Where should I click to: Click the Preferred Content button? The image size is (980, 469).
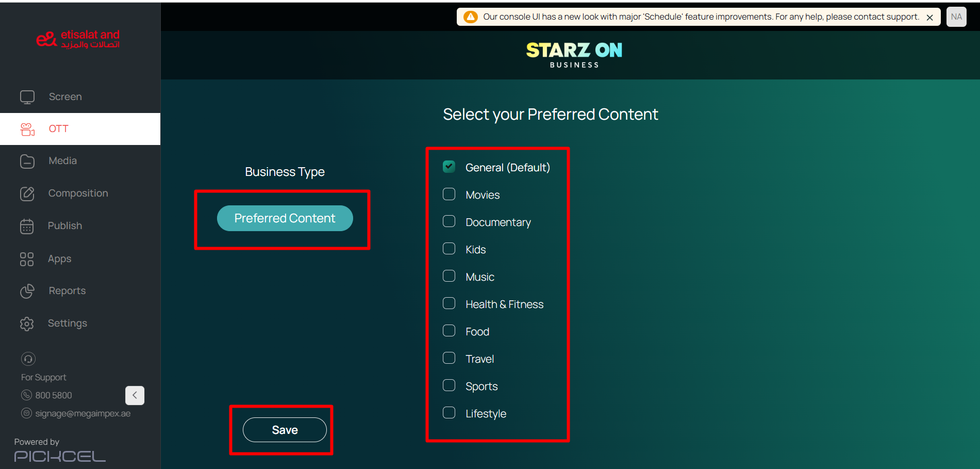285,218
